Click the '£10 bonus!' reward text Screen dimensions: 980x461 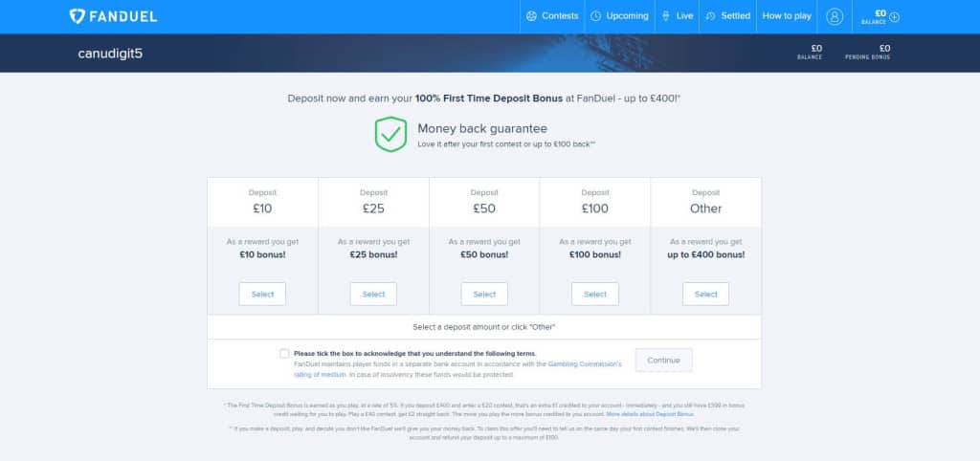[x=262, y=254]
